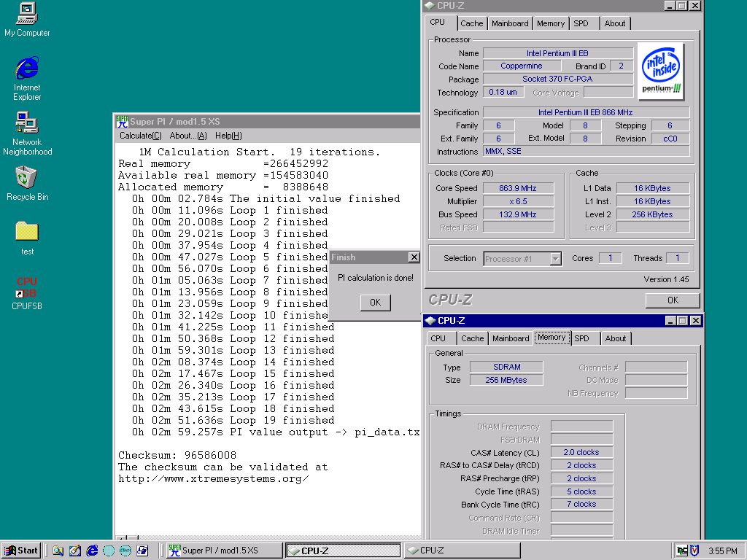Image resolution: width=747 pixels, height=560 pixels.
Task: Click the Level 2 256 KBytes value
Action: coord(653,214)
